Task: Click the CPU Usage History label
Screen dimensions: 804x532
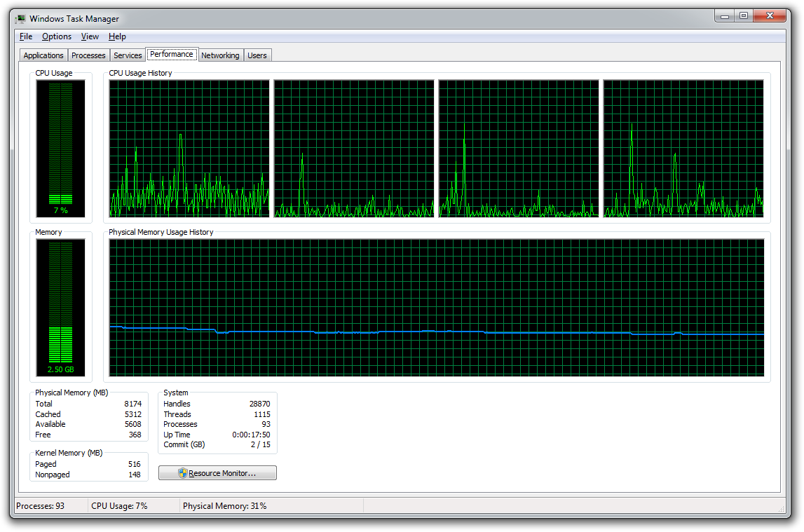Action: [x=140, y=73]
